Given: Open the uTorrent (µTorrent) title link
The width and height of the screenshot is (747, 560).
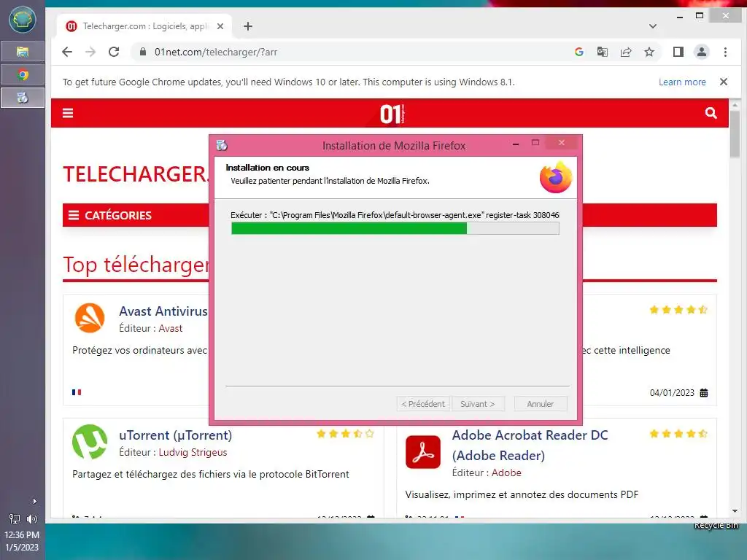Looking at the screenshot, I should (x=175, y=435).
